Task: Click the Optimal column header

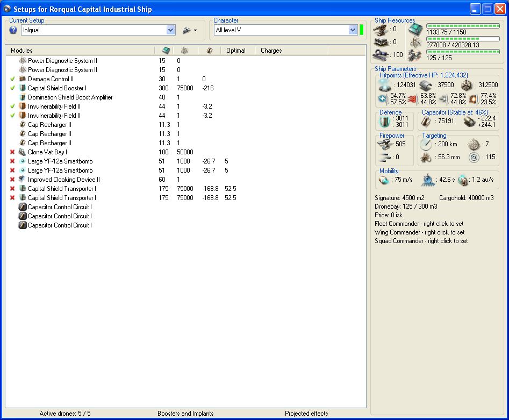Action: [x=235, y=51]
